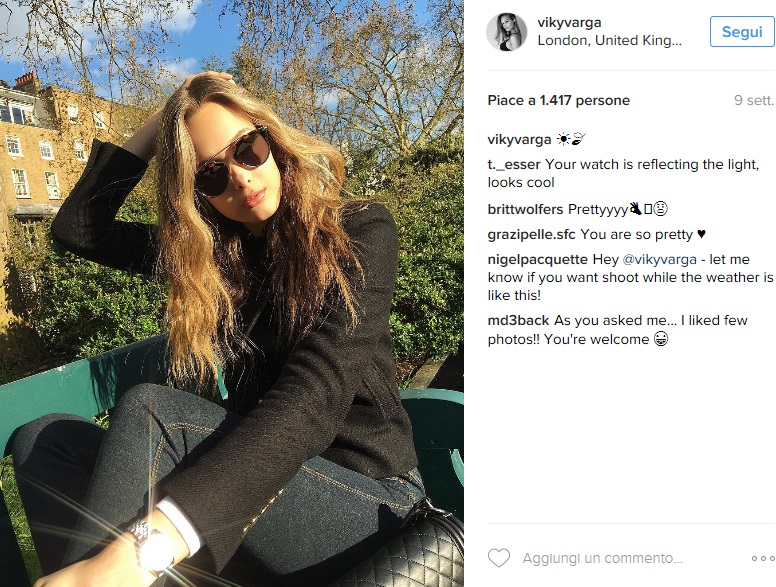Open t._esser commenter profile
776x587 pixels.
514,164
